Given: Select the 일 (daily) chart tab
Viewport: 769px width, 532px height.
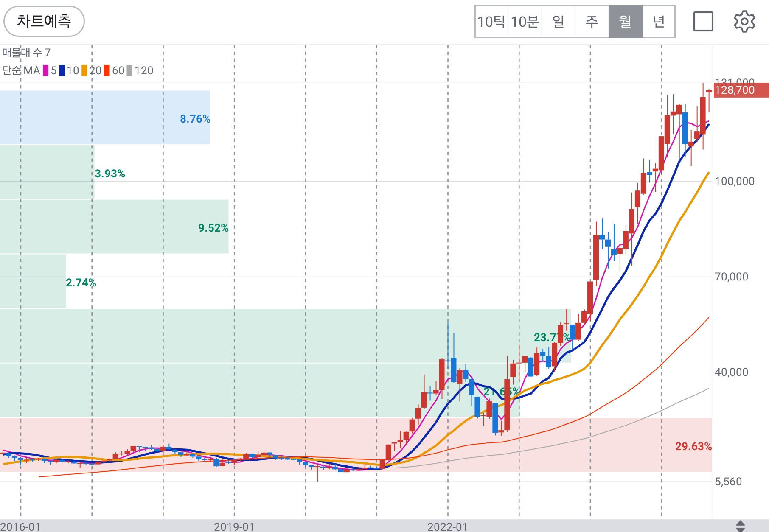Looking at the screenshot, I should (x=558, y=22).
